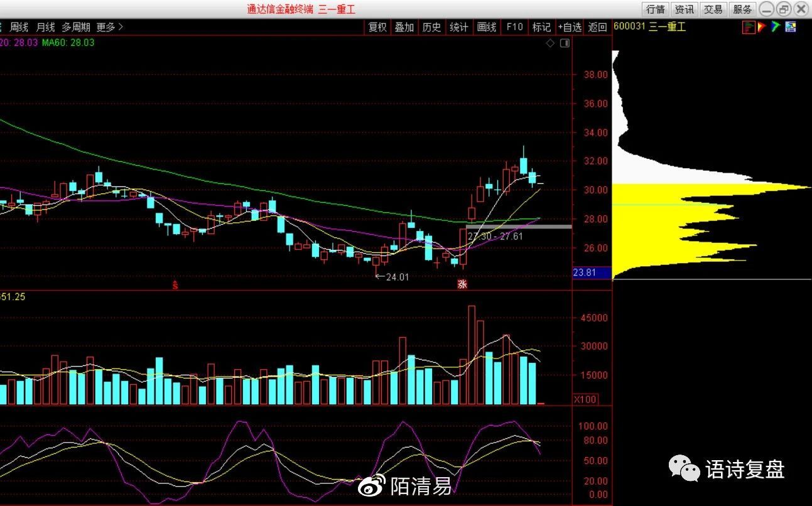
Task: Click the green-blue arrow icon
Action: 776,27
